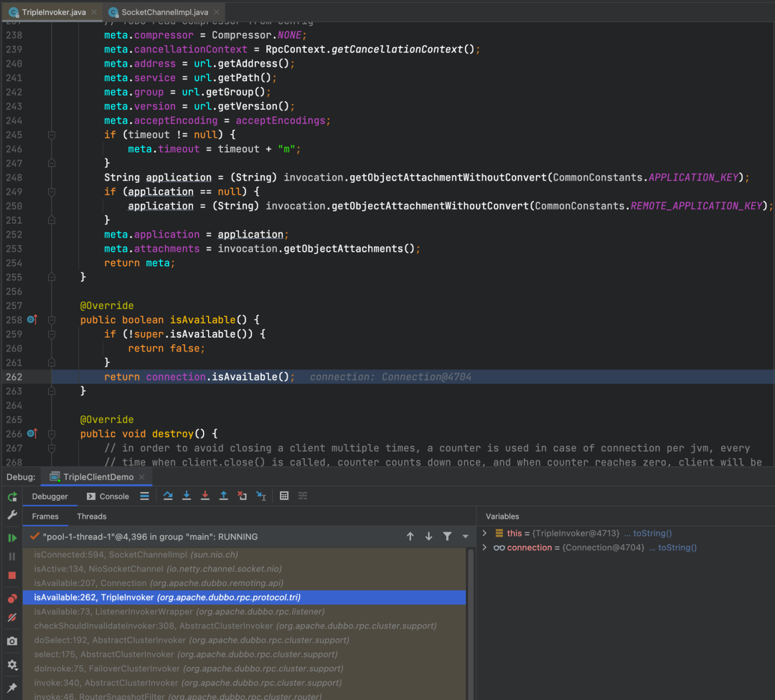775x700 pixels.
Task: Stop the debug session red square
Action: point(12,575)
